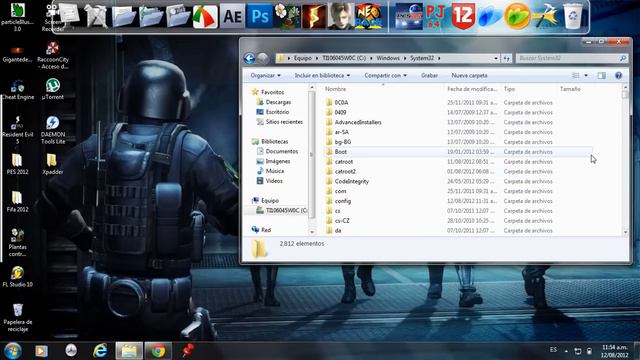Click Nueva carpeta button
The width and height of the screenshot is (640, 360).
[469, 76]
